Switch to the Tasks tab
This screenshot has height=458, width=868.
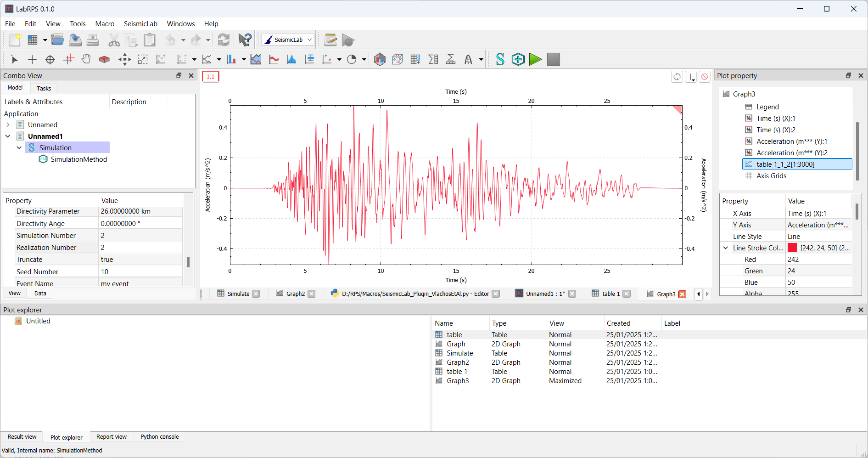tap(44, 88)
